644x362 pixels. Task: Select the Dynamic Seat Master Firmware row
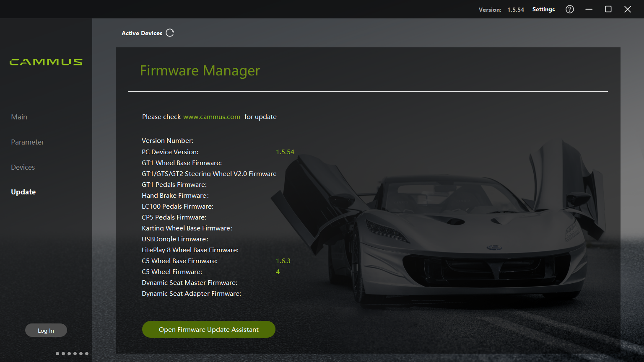(190, 282)
